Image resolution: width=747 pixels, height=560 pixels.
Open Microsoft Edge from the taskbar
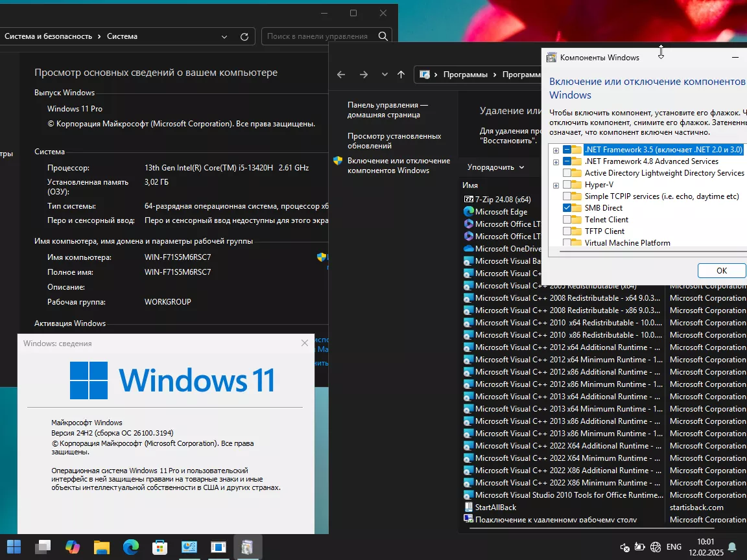point(131,547)
